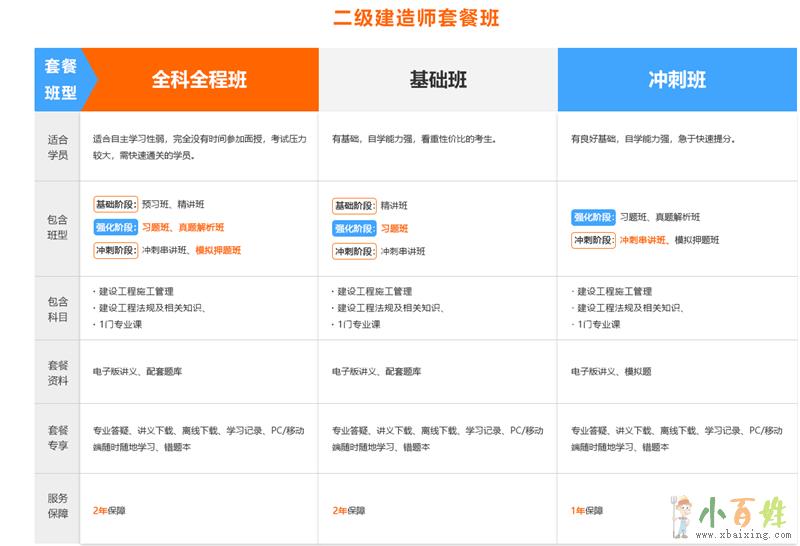This screenshot has height=546, width=800.
Task: Click the 强化阶段 badge in 基础班 column
Action: (x=354, y=228)
